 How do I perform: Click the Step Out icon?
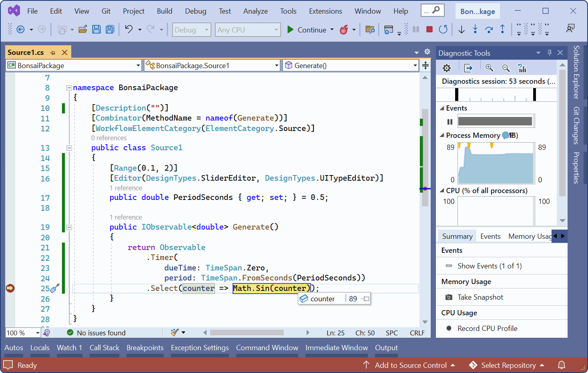502,29
